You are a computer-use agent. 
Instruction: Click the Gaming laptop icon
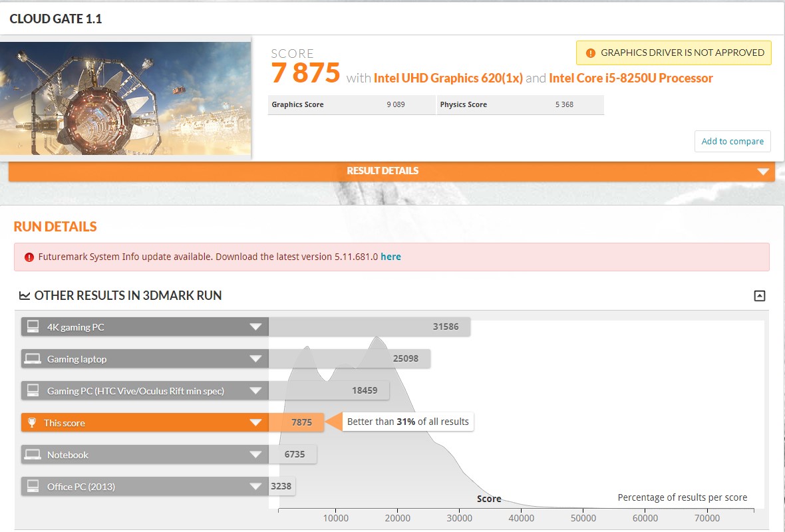[33, 359]
